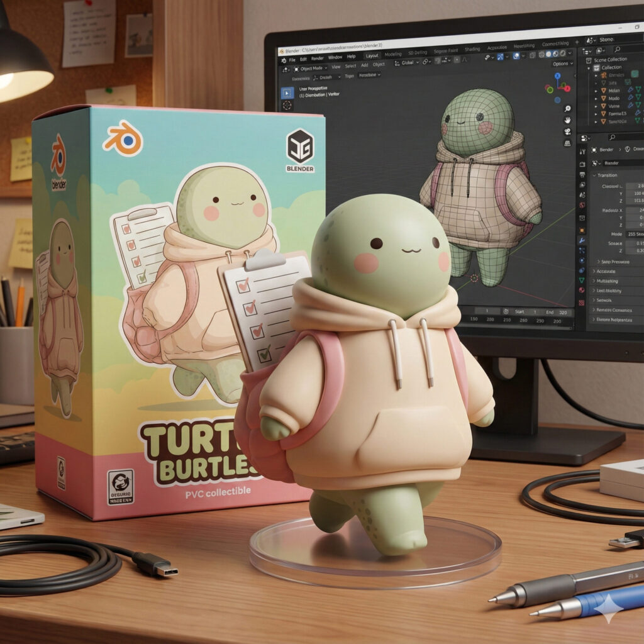This screenshot has width=644, height=644.
Task: Click the Options button in viewport header
Action: tap(561, 64)
